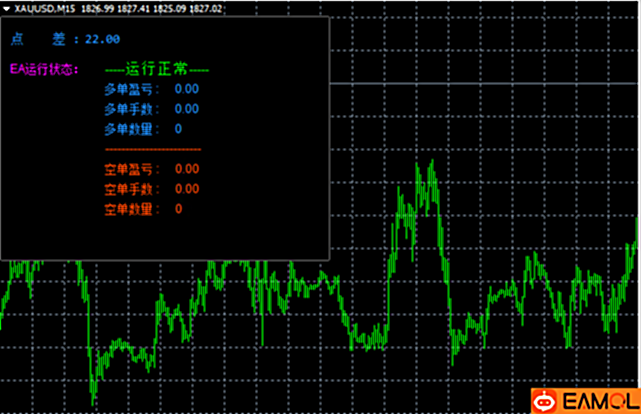
Task: Click the red dashed separator line
Action: point(152,150)
